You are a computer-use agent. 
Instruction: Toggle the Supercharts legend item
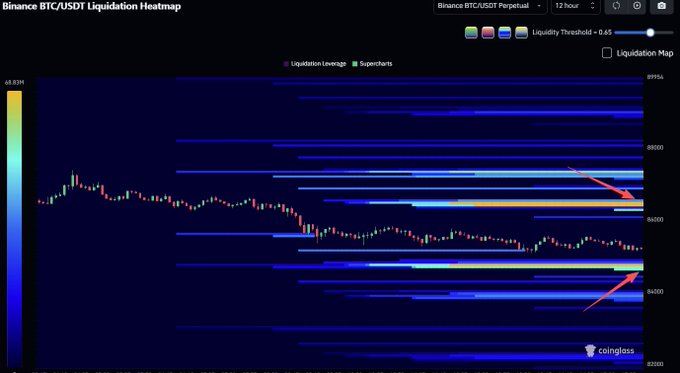372,64
